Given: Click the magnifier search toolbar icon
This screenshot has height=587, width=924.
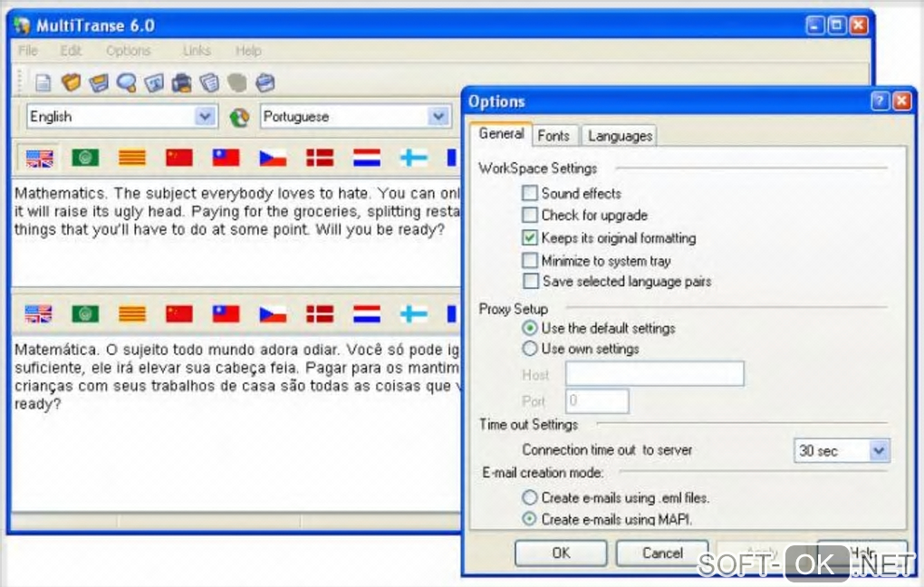Looking at the screenshot, I should (x=126, y=83).
